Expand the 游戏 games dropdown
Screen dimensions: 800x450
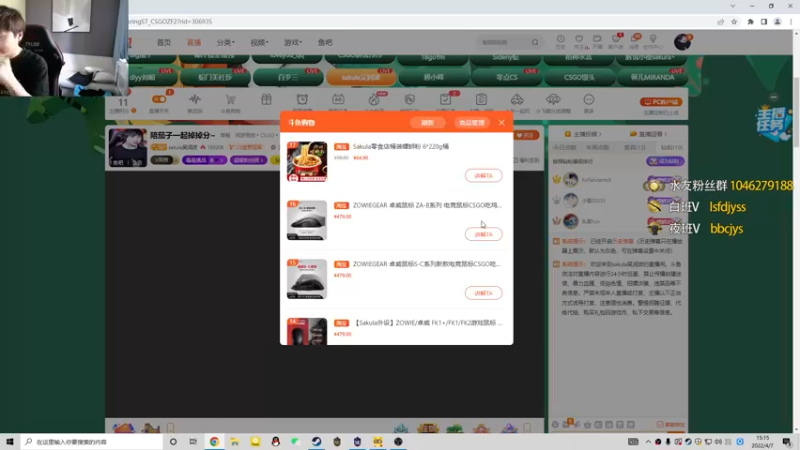tap(292, 42)
